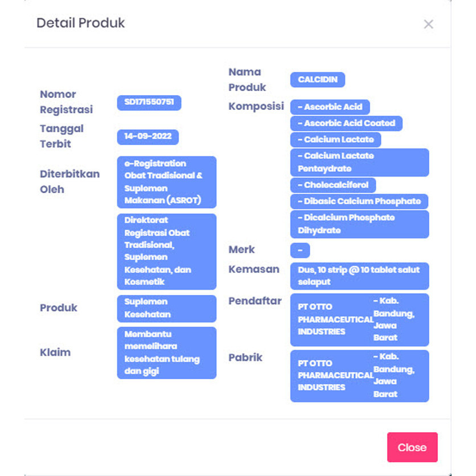This screenshot has height=476, width=476.
Task: Select the Ascorbic Acid composition tag
Action: (x=330, y=107)
